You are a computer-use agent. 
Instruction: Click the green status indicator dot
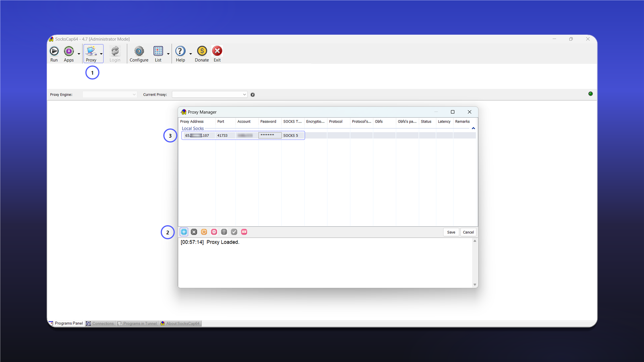tap(590, 94)
